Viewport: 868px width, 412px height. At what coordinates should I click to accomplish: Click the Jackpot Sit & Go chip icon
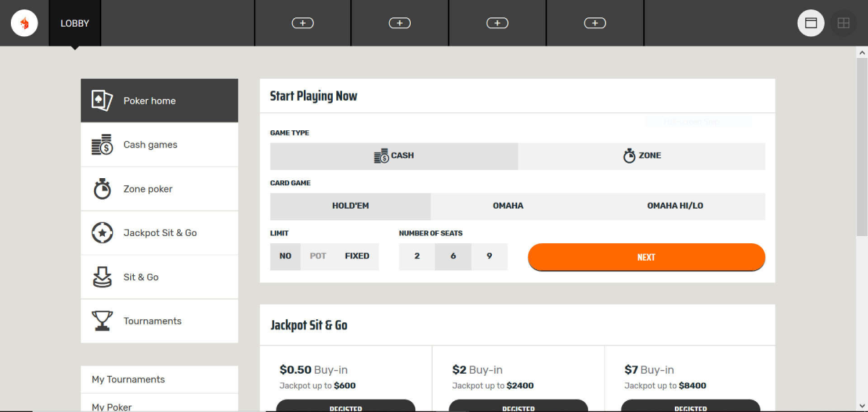pyautogui.click(x=102, y=233)
